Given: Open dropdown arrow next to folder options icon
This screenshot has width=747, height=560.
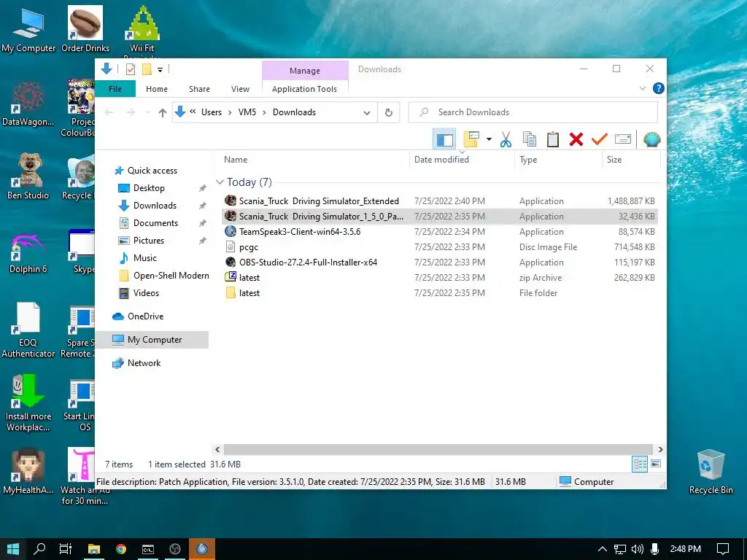Looking at the screenshot, I should 489,139.
